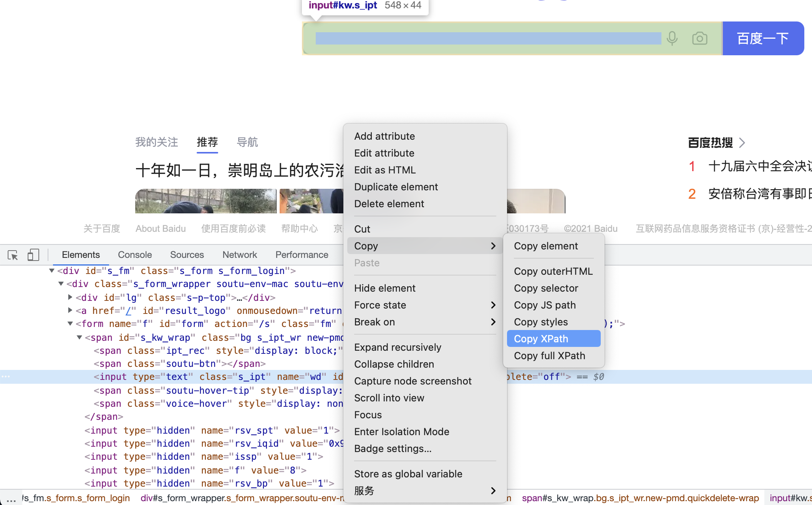
Task: Expand the div#lg tree node
Action: tap(70, 297)
